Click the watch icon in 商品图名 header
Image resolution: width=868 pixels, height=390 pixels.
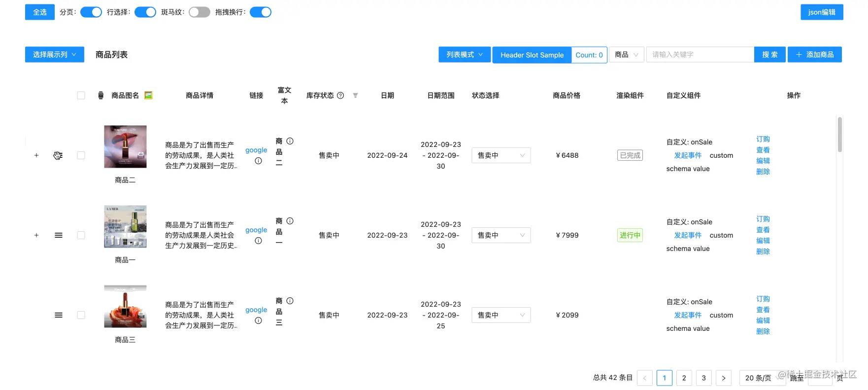click(x=101, y=96)
